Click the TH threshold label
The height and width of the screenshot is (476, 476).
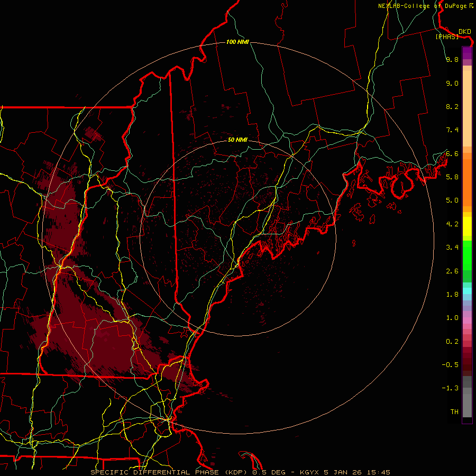[454, 412]
